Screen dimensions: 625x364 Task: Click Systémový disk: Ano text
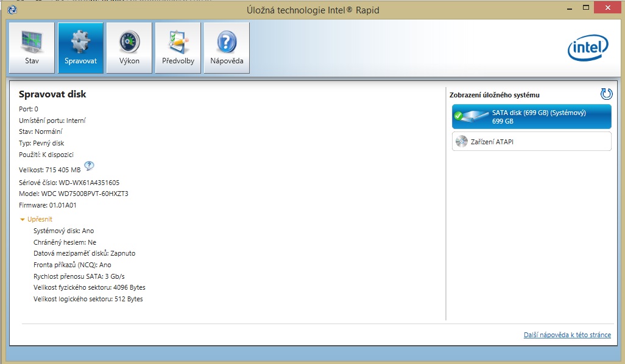click(x=64, y=231)
